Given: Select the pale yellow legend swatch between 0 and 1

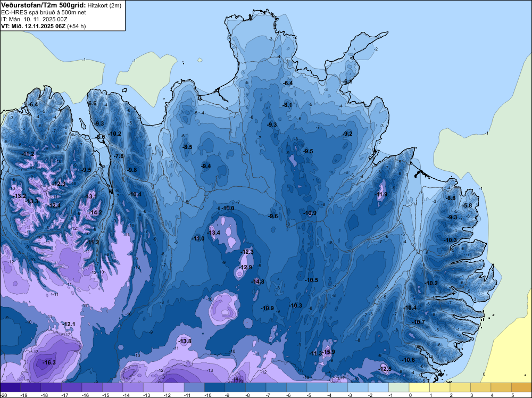Looking at the screenshot, I should [419, 387].
